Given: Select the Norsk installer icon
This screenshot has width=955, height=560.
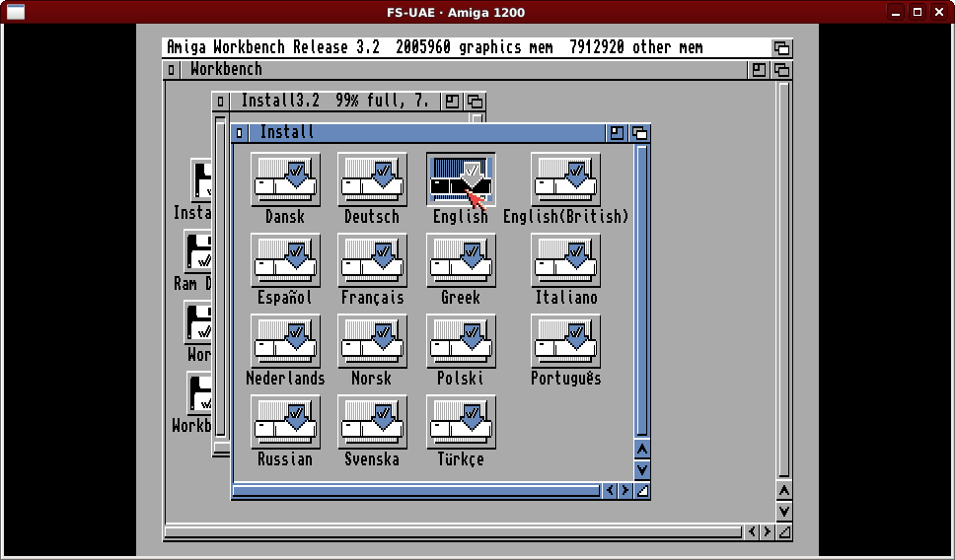Looking at the screenshot, I should (x=372, y=341).
